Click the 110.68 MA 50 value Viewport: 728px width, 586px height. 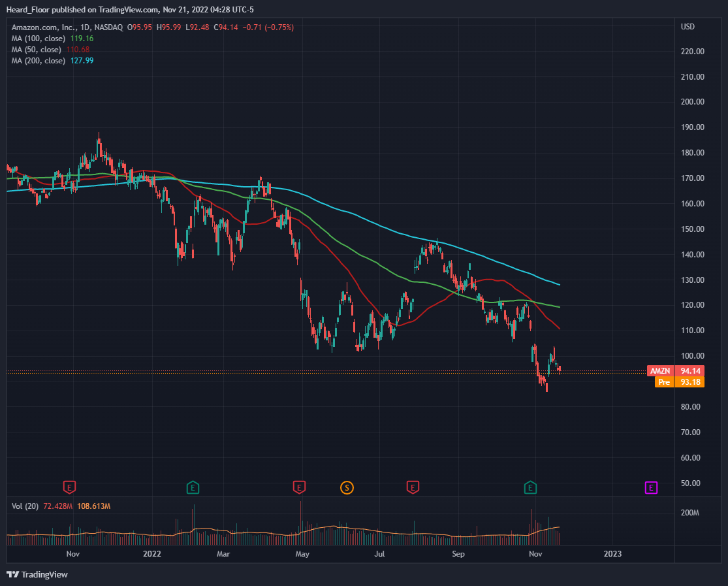tap(78, 50)
